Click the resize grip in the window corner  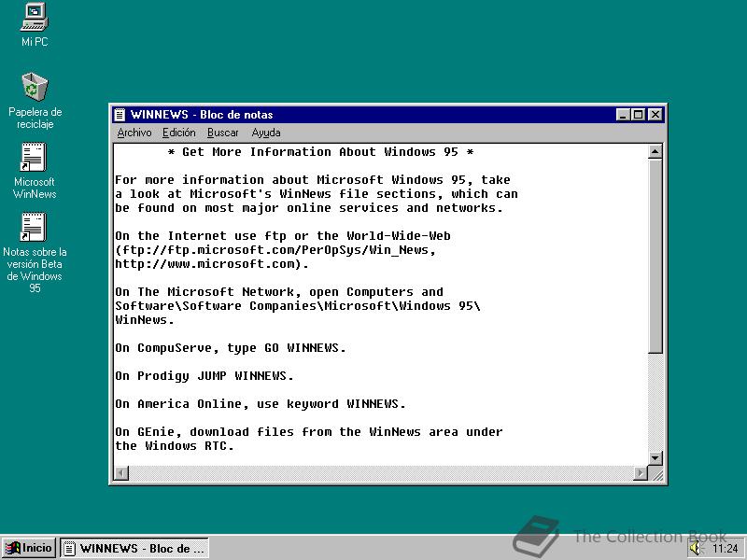(657, 475)
